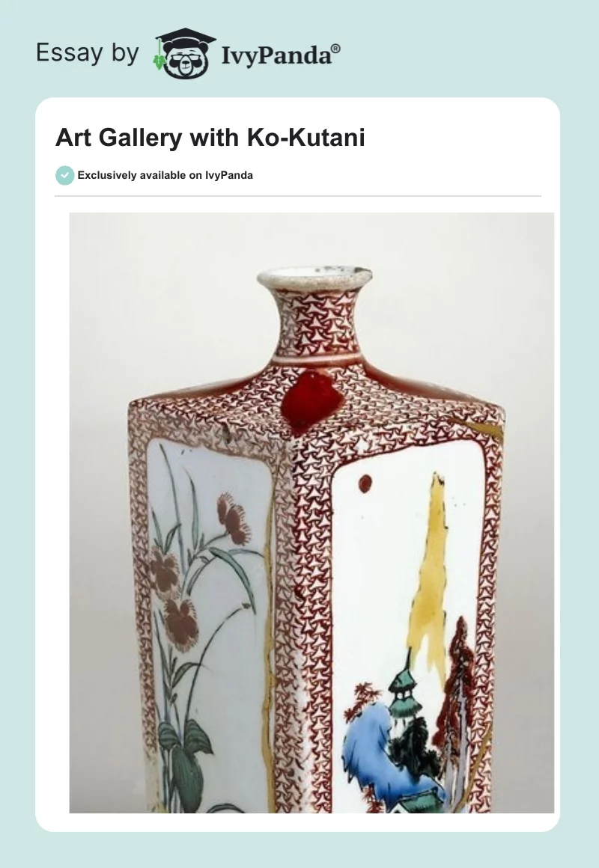The height and width of the screenshot is (868, 599).
Task: Click the horizontal divider under the title
Action: click(297, 196)
